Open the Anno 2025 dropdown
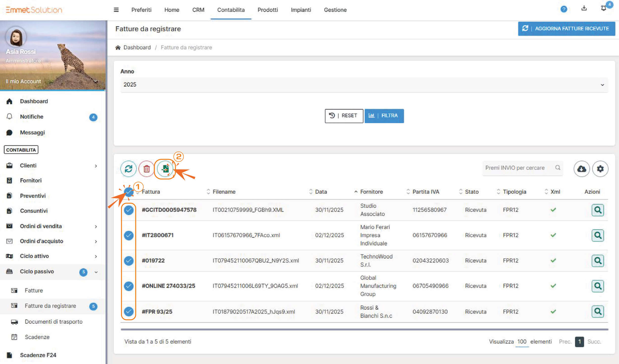The height and width of the screenshot is (364, 619). click(x=364, y=85)
